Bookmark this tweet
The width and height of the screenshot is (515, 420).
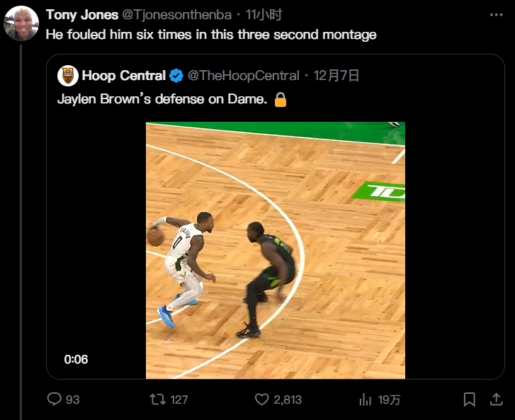[x=469, y=399]
